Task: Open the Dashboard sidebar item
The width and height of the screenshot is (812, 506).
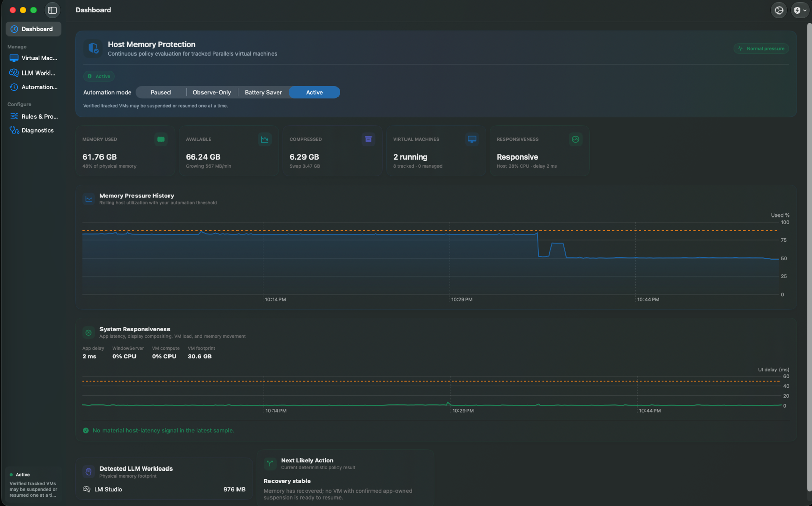Action: coord(33,29)
